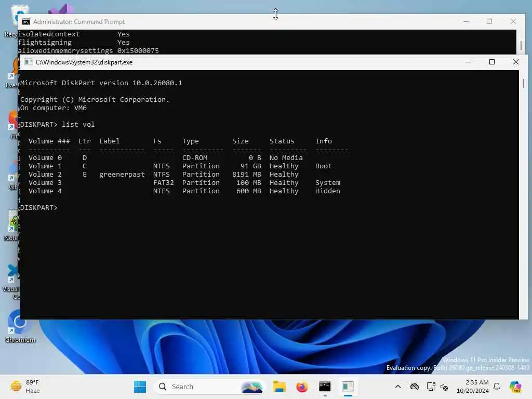Close the Administrator Command Prompt window
Image resolution: width=532 pixels, height=399 pixels.
513,22
